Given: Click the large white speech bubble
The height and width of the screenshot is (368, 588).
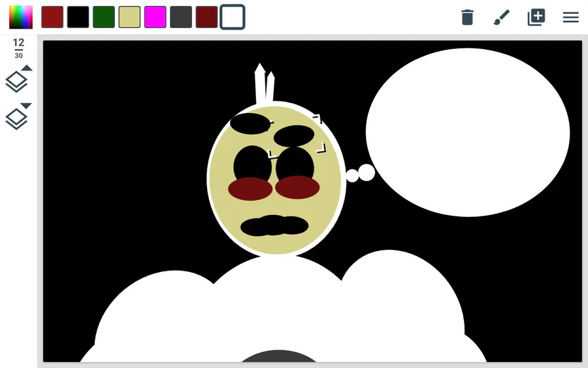Looking at the screenshot, I should click(x=468, y=133).
